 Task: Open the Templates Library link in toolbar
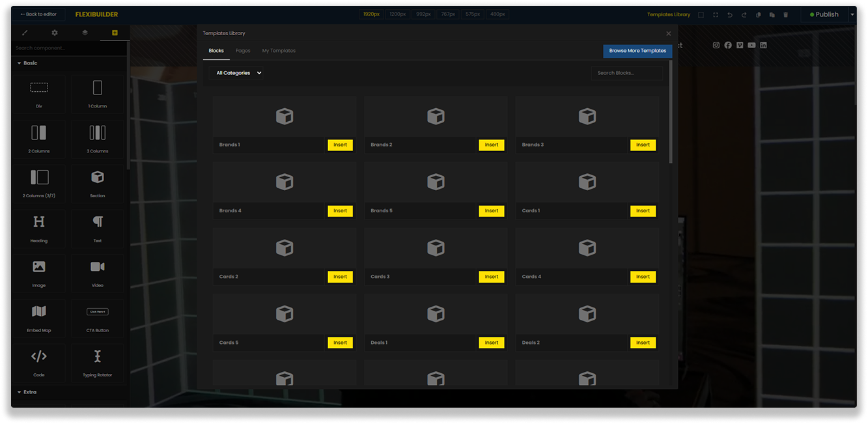[x=669, y=14]
